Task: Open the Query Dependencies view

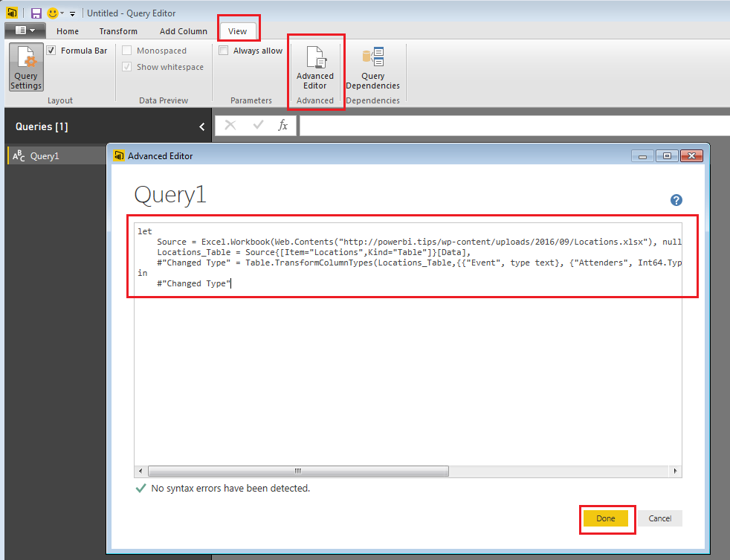Action: pos(372,68)
